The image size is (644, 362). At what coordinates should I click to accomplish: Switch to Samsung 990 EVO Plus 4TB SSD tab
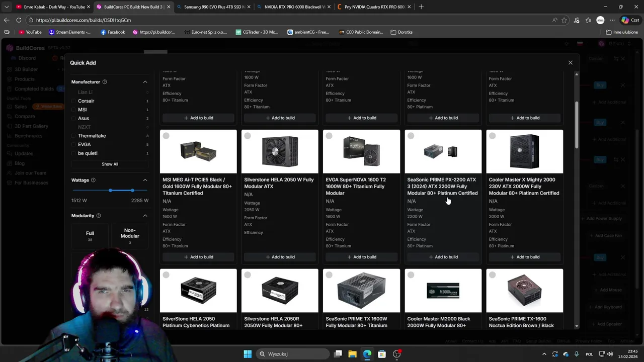point(213,7)
